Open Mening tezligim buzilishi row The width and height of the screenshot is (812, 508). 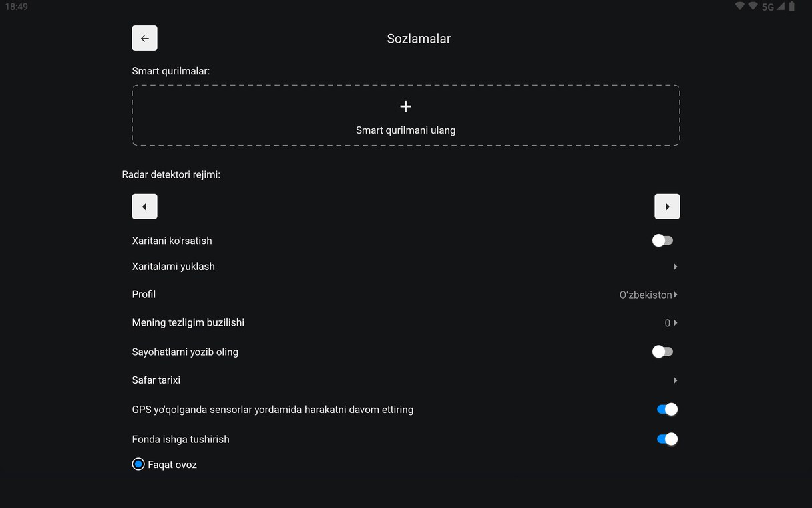[x=405, y=323]
